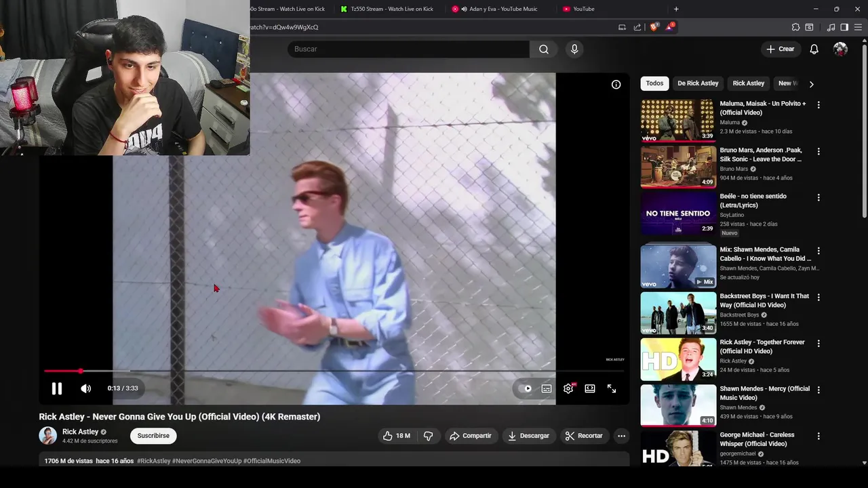Pause the video playback
Screen dimensions: 868x488
57,388
